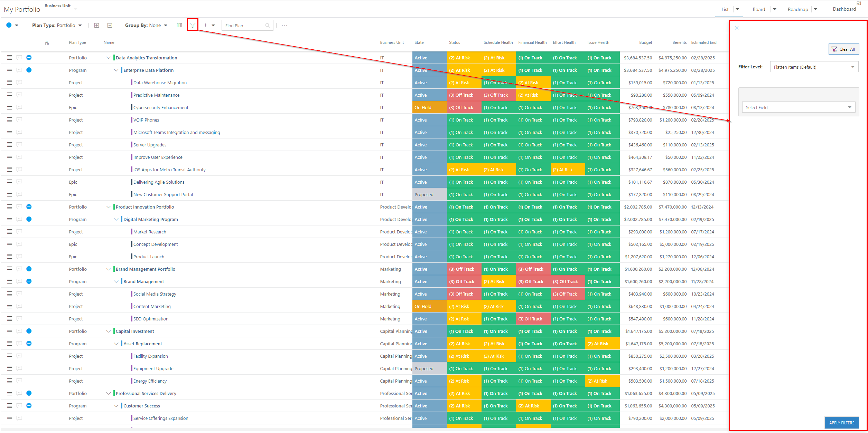This screenshot has width=868, height=433.
Task: Close the filter panel with X
Action: [x=737, y=28]
